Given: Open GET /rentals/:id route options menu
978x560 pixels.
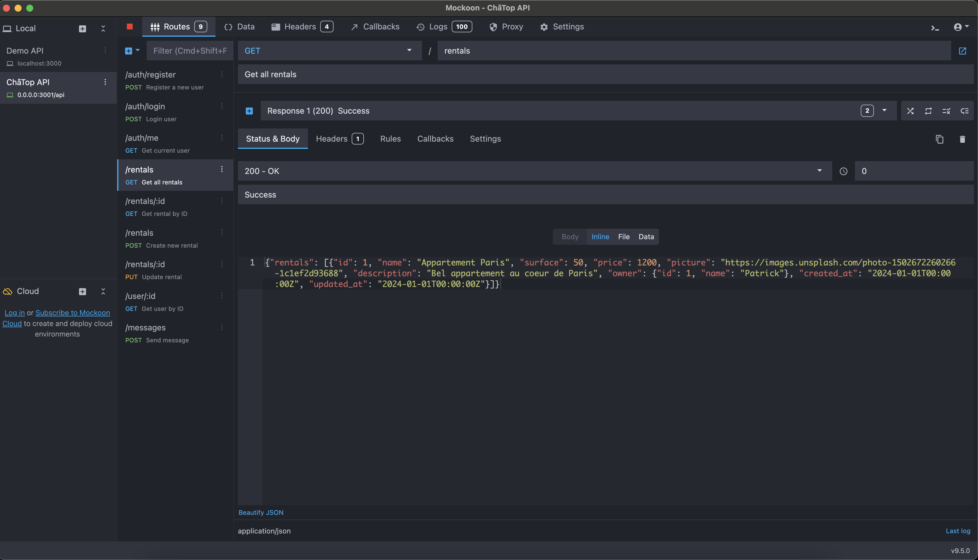Looking at the screenshot, I should (x=222, y=201).
